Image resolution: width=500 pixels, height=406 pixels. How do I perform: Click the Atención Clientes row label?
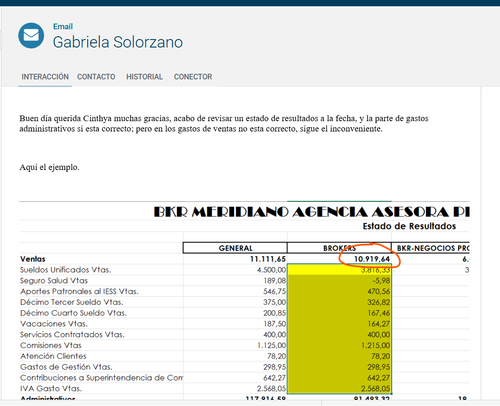pyautogui.click(x=53, y=356)
